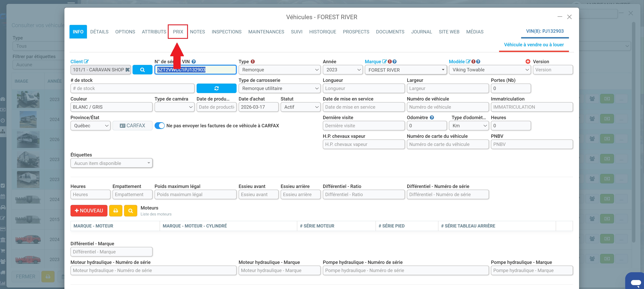
Task: Click the 2015 vehicle thumbnail in background list
Action: 28,220
